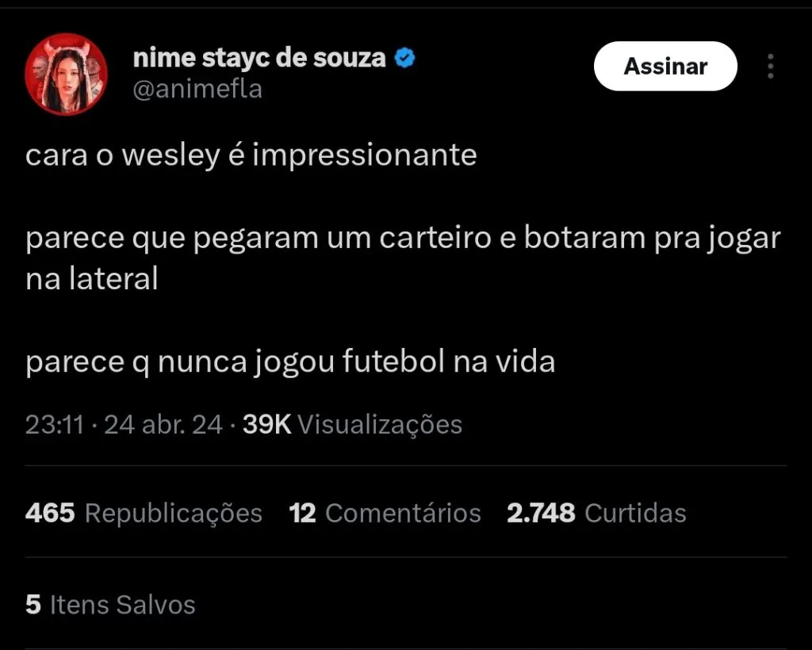Screen dimensions: 812x650
Task: Click the Curtidas label
Action: tap(635, 513)
